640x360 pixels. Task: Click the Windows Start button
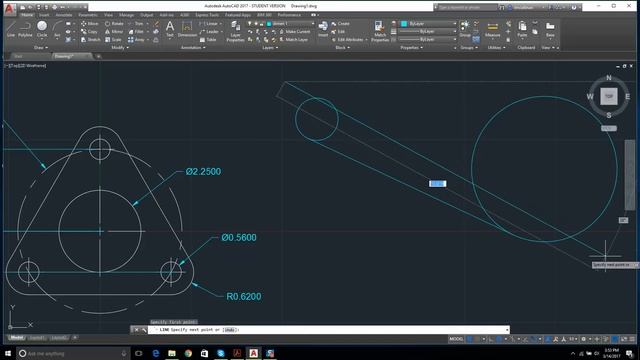point(8,353)
